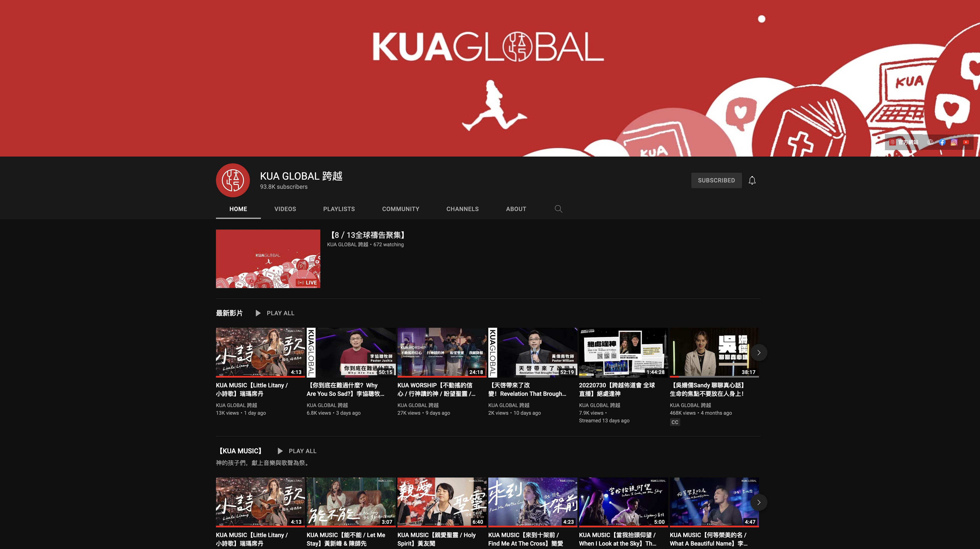Click the 【KUA MUSIC】 section heading
The width and height of the screenshot is (980, 549).
point(240,451)
